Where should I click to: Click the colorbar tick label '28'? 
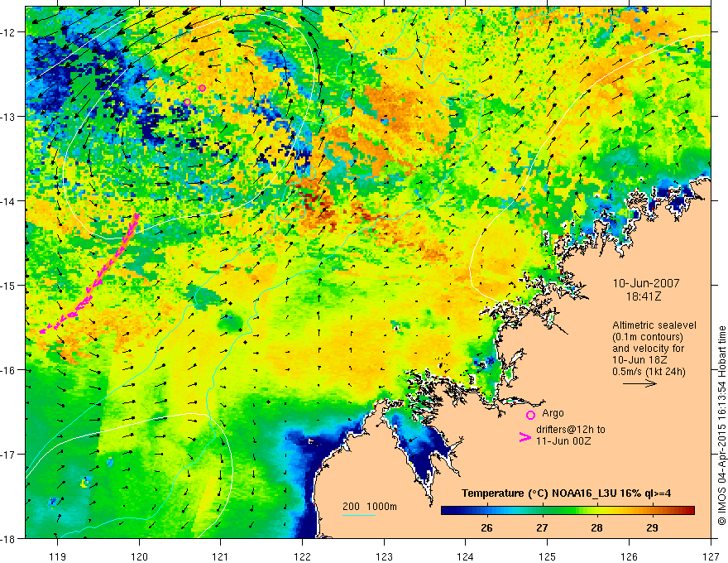[x=597, y=527]
